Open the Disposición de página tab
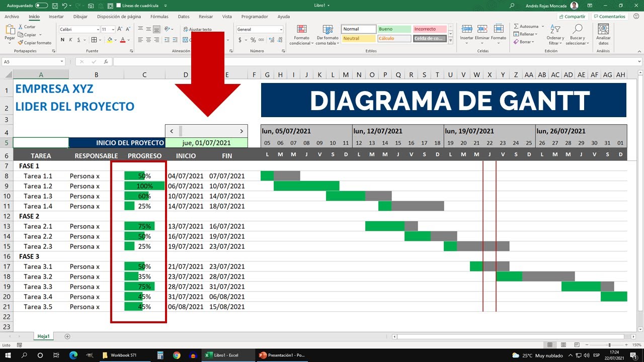This screenshot has height=362, width=644. (x=119, y=17)
